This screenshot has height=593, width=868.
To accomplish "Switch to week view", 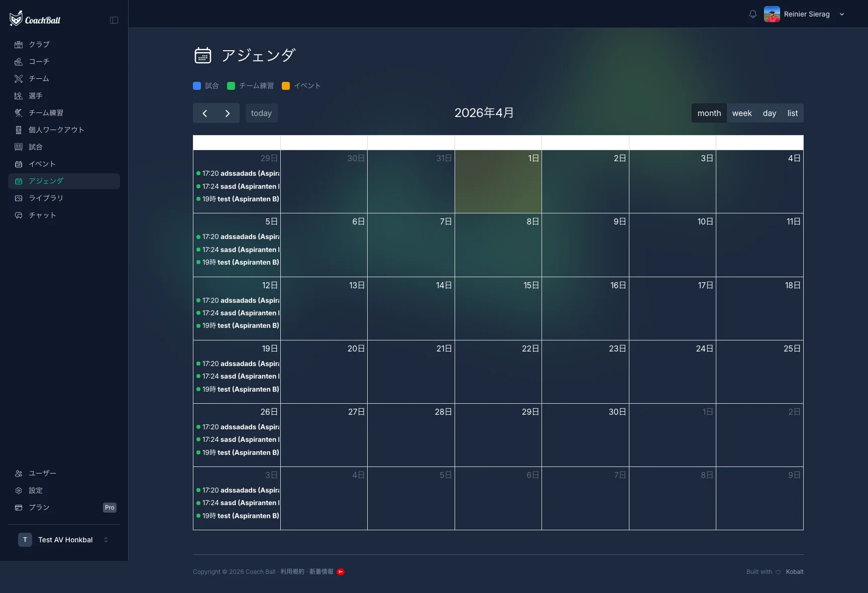I will (x=741, y=113).
